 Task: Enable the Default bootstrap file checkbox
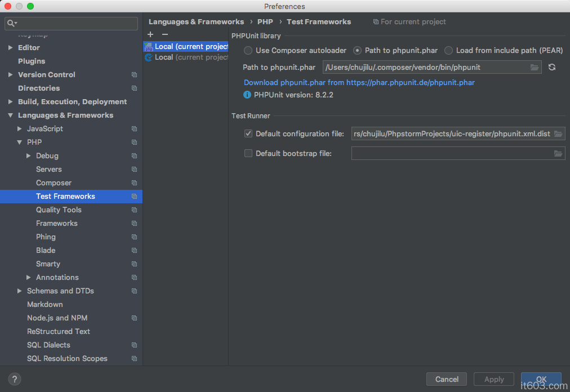(x=248, y=153)
